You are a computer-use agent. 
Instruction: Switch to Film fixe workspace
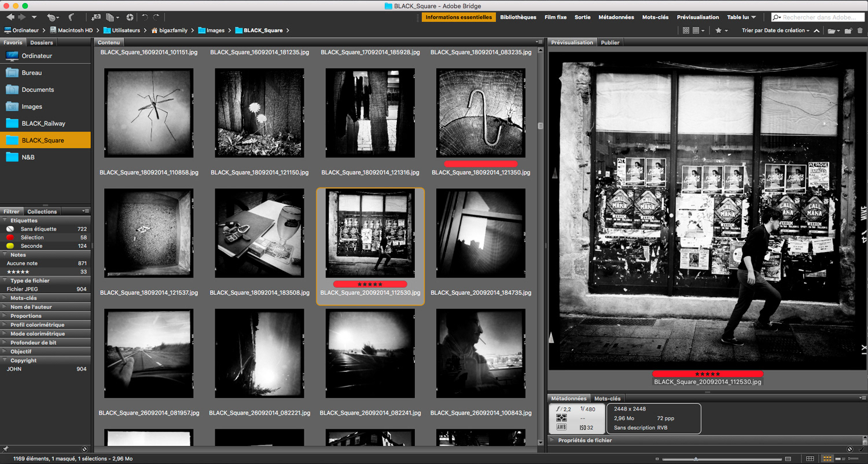click(x=556, y=17)
